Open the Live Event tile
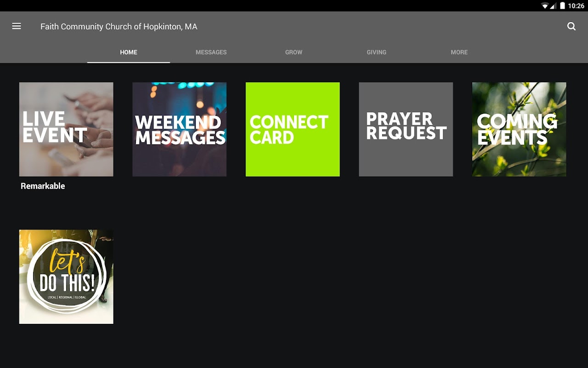 [x=66, y=129]
